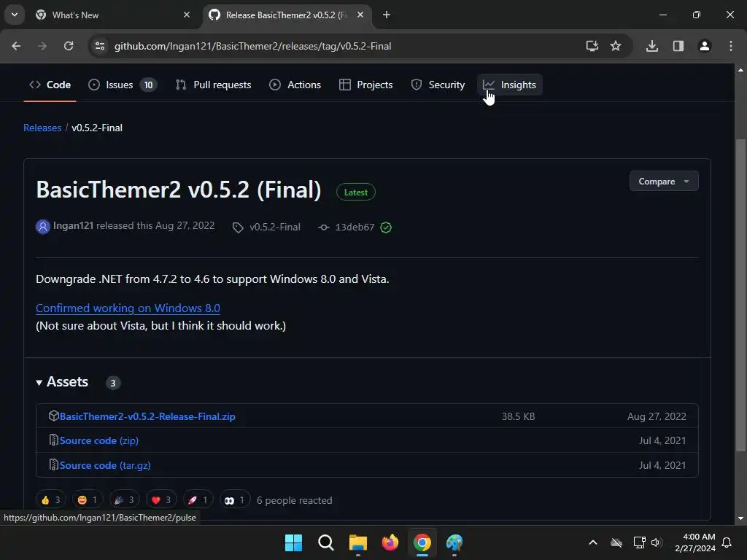Click the Releases breadcrumb link

(x=42, y=128)
